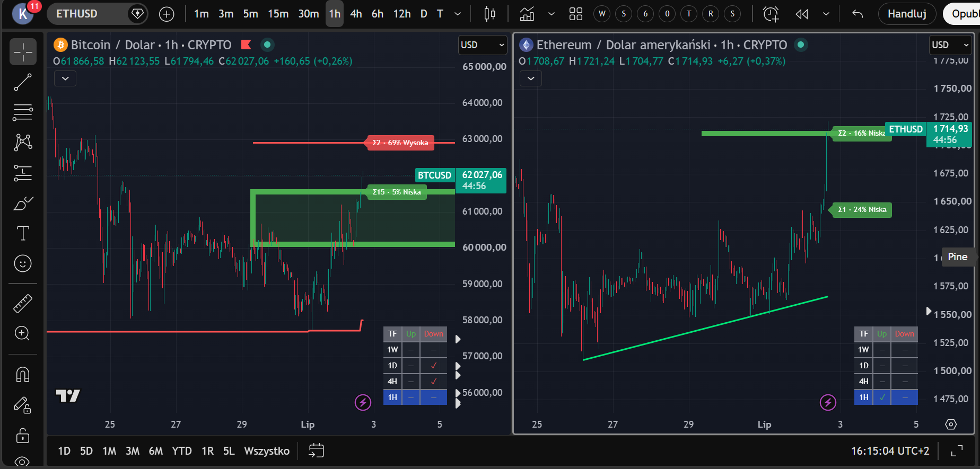Set range to 1D

64,451
